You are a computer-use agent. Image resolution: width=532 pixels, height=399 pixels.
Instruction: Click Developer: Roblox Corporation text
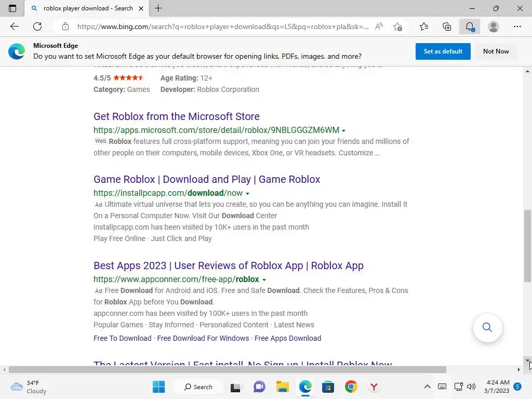(x=210, y=89)
